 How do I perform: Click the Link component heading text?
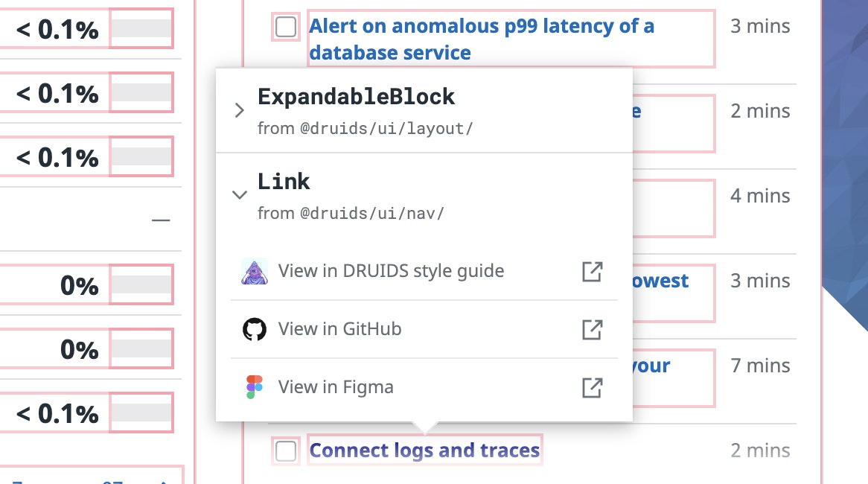click(284, 182)
